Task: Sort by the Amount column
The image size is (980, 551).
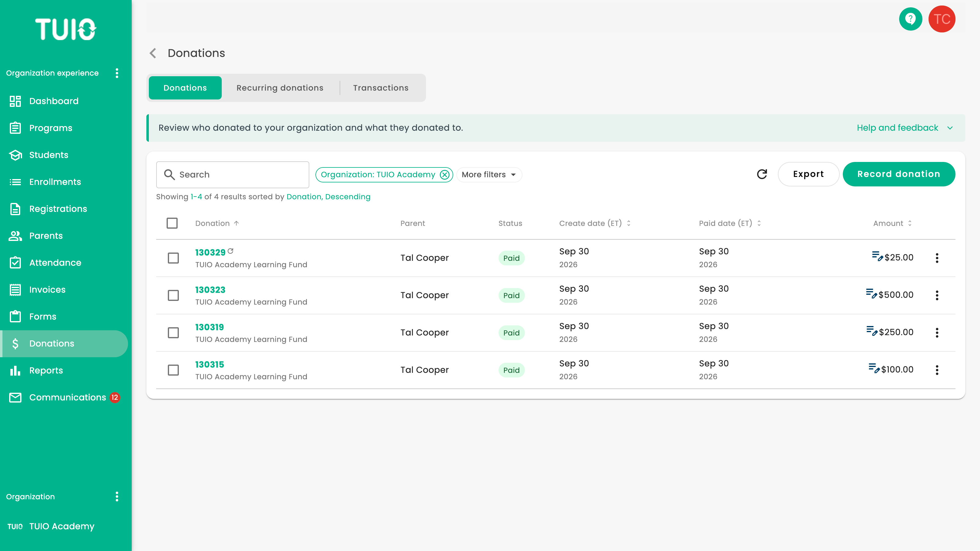Action: point(892,223)
